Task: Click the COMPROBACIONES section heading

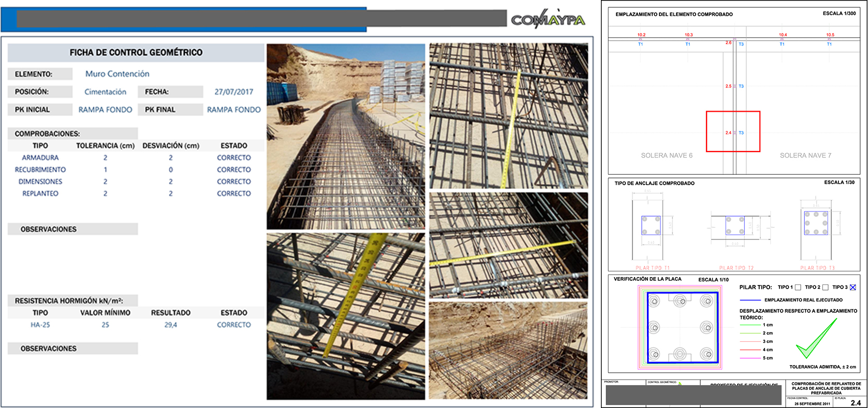Action: pyautogui.click(x=48, y=133)
